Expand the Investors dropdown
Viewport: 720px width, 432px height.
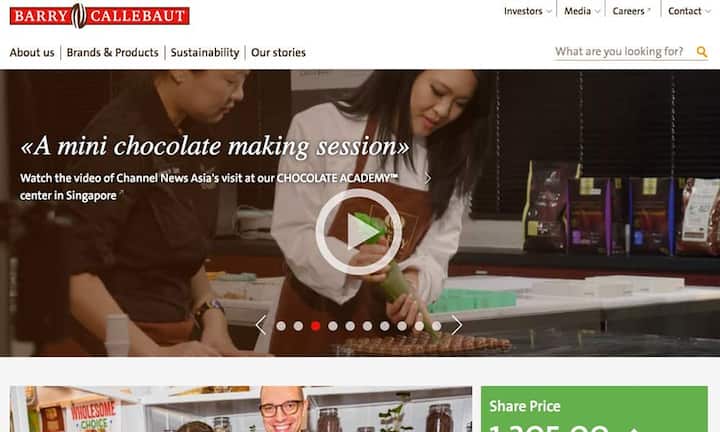[528, 11]
